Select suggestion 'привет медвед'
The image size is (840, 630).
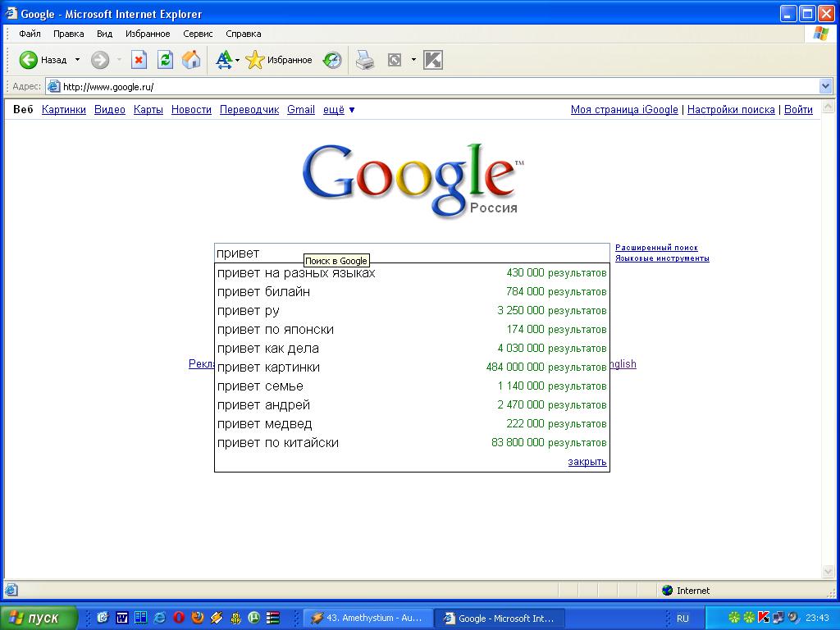[x=412, y=424]
